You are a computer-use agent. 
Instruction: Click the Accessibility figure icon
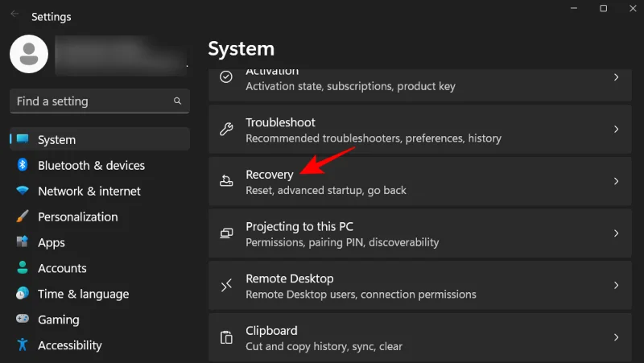(x=23, y=344)
